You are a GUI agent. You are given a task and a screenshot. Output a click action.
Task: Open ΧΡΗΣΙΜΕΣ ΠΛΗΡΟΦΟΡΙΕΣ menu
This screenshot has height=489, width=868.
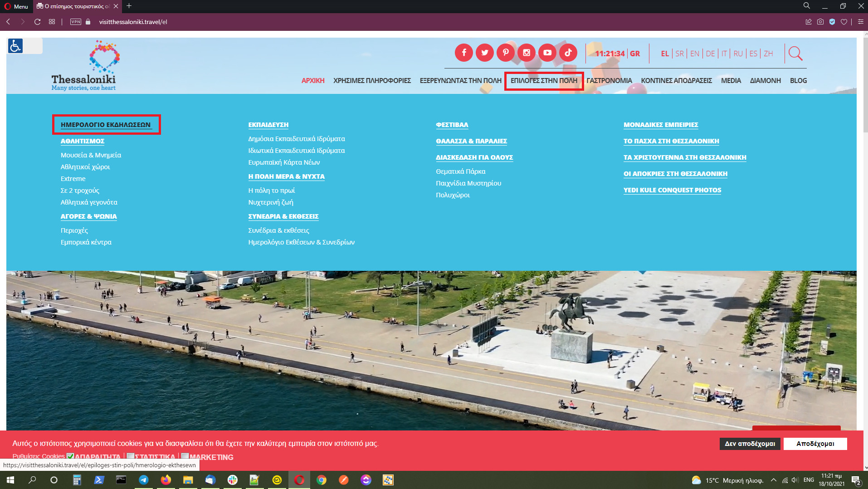(x=372, y=80)
